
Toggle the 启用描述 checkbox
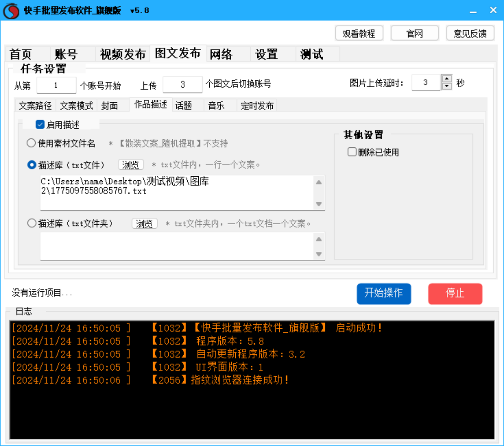[40, 125]
